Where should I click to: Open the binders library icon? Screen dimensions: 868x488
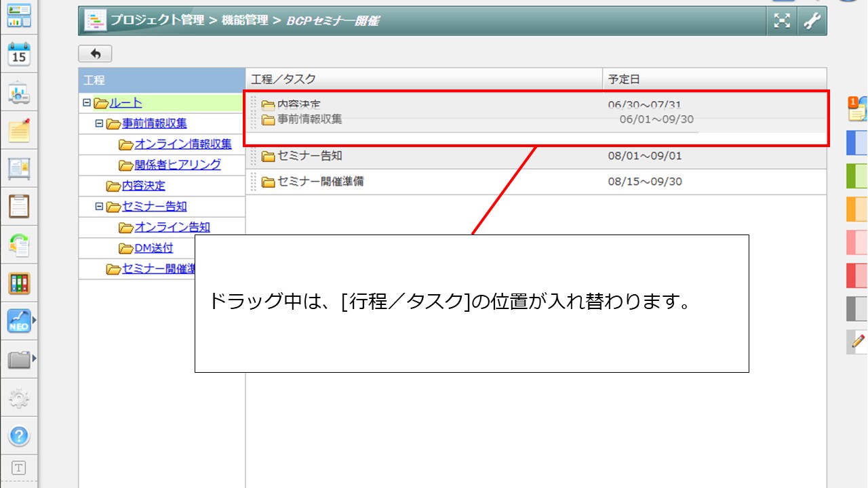pyautogui.click(x=19, y=283)
